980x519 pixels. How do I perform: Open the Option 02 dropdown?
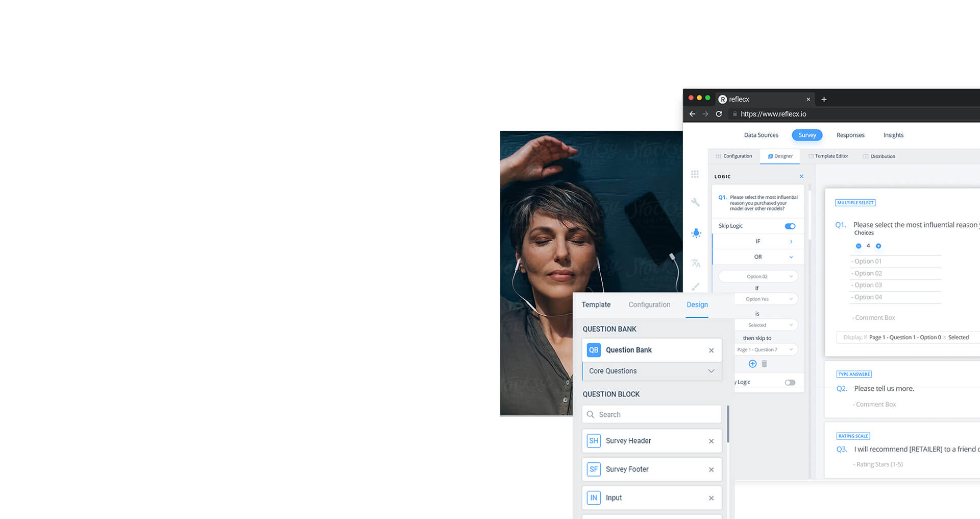[x=758, y=276]
